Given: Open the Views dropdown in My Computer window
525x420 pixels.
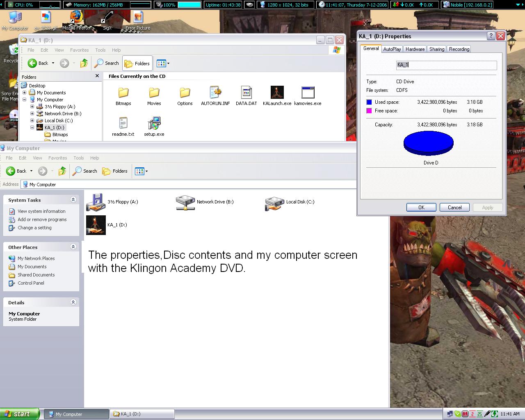Looking at the screenshot, I should [x=141, y=171].
